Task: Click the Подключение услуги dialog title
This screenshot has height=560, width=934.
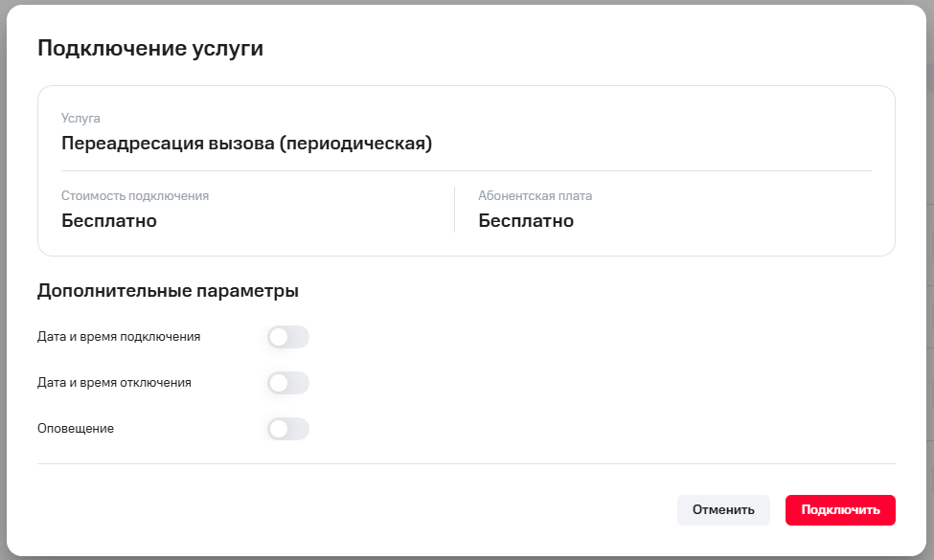Action: point(150,49)
